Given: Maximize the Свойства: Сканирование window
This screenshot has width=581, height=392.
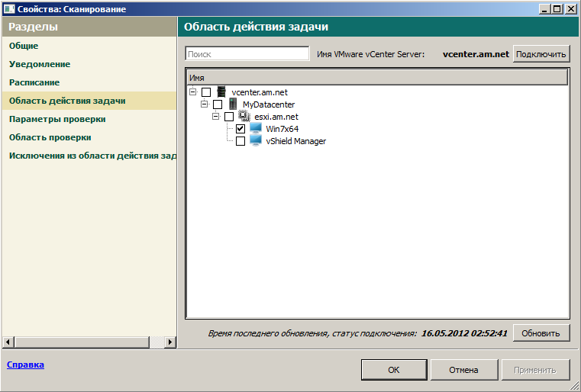Looking at the screenshot, I should 557,9.
